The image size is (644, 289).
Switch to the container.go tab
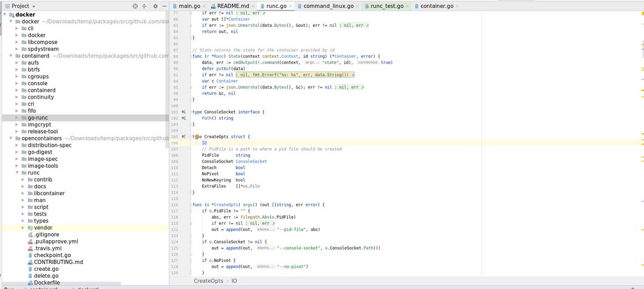(x=437, y=6)
